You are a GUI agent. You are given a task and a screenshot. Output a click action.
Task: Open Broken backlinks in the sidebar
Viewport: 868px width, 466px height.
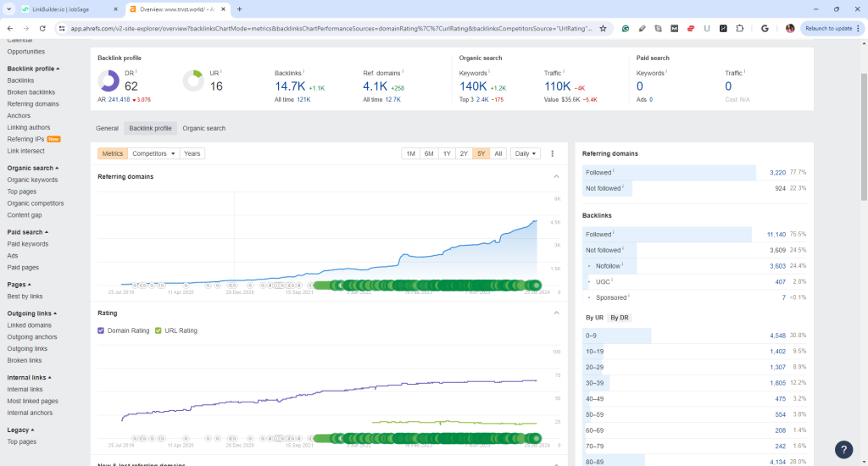coord(31,92)
